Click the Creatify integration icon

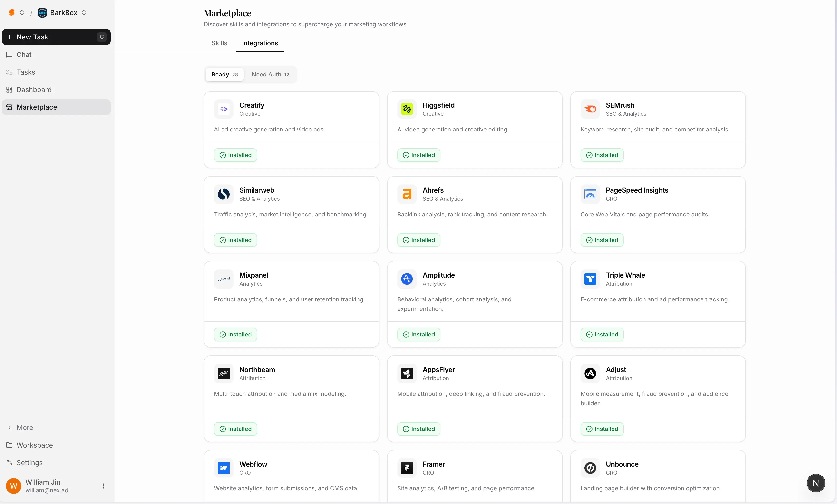(224, 109)
